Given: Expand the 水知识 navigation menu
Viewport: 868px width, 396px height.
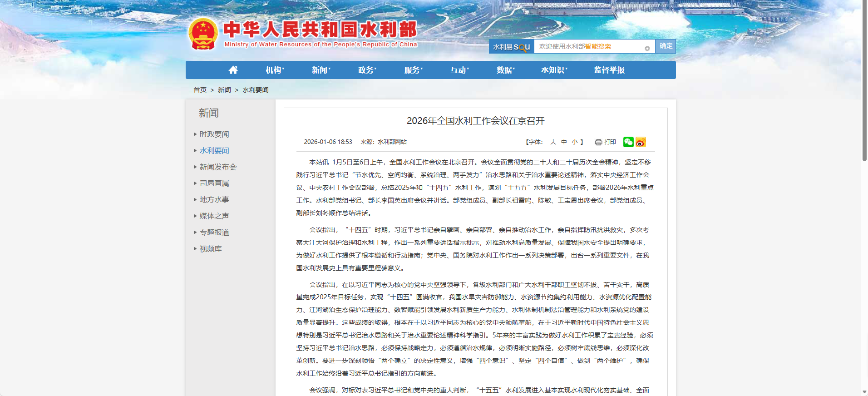Looking at the screenshot, I should pos(554,70).
